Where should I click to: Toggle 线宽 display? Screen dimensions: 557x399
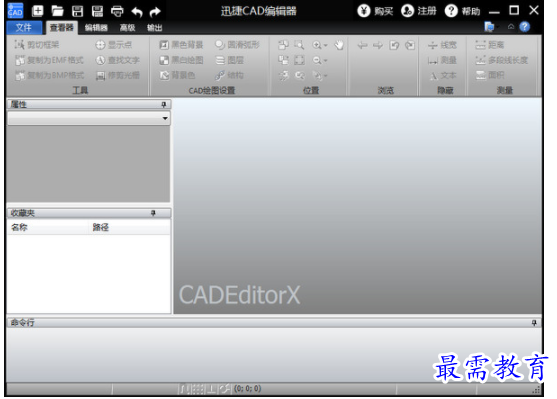442,45
